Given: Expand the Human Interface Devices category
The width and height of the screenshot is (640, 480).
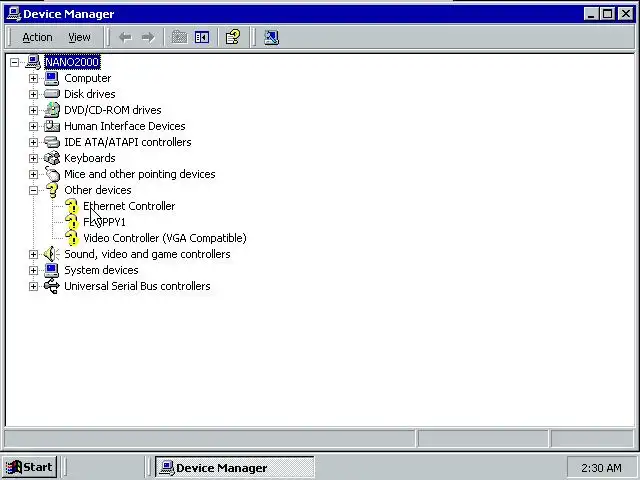Looking at the screenshot, I should pos(33,126).
